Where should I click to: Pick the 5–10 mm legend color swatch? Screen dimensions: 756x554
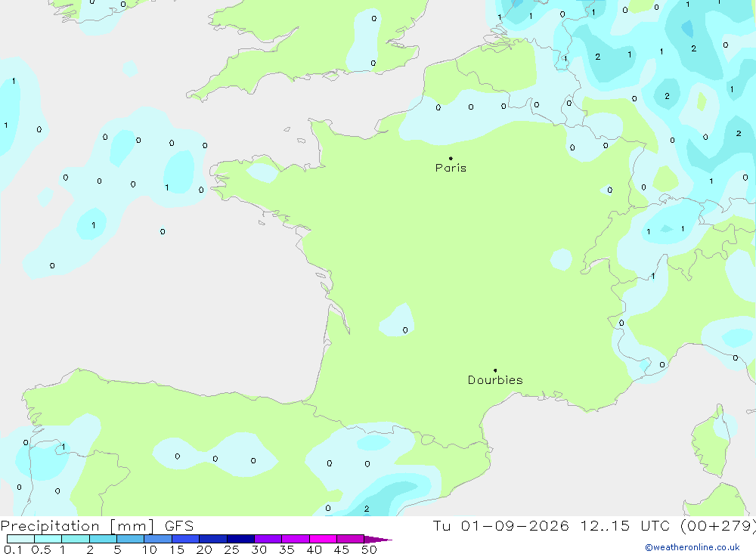[x=131, y=539]
